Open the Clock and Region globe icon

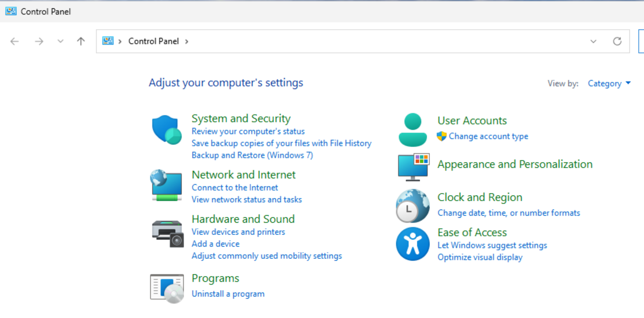(413, 206)
